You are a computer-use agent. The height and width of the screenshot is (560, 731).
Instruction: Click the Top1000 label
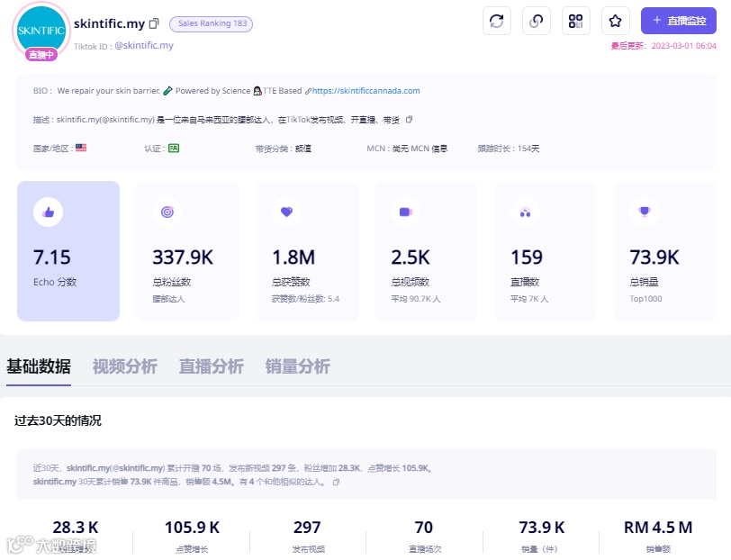(645, 299)
